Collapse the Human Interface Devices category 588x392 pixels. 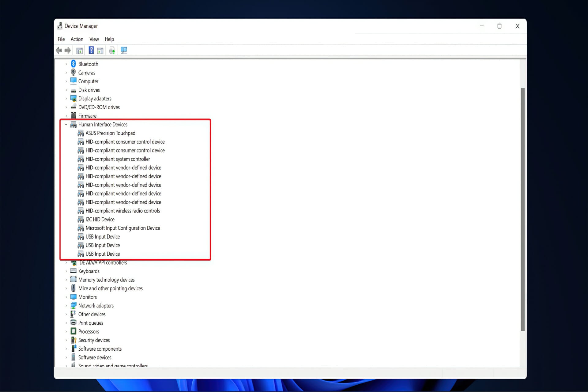pos(66,124)
